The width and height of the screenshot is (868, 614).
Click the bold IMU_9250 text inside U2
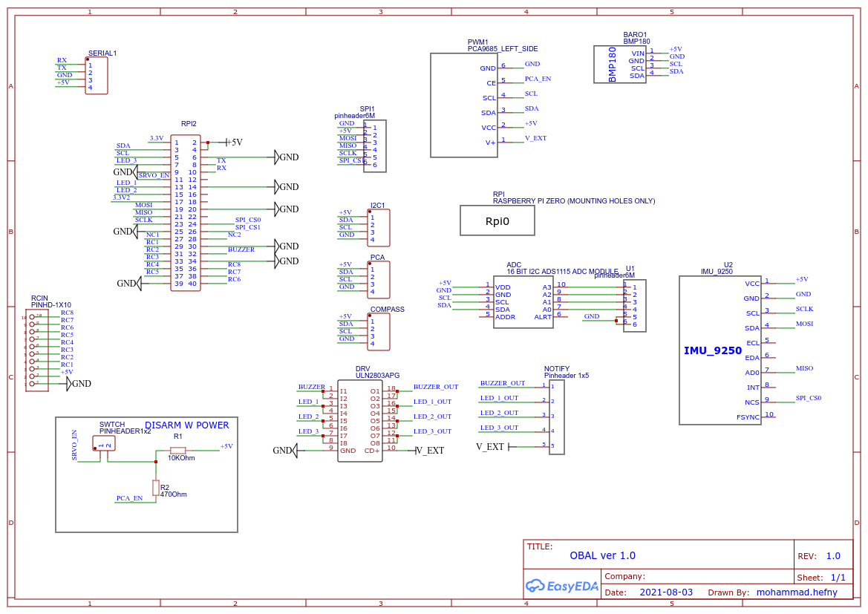coord(713,350)
